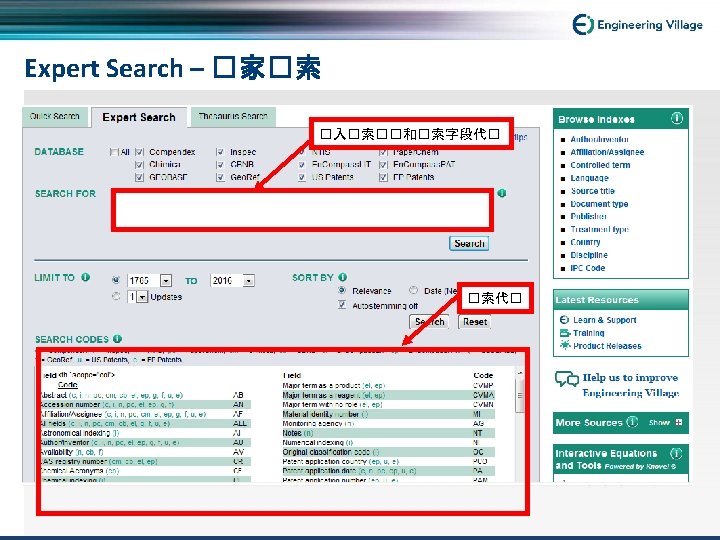Screen dimensions: 720x540
Task: Open the end year 2010 dropdown
Action: 248,280
